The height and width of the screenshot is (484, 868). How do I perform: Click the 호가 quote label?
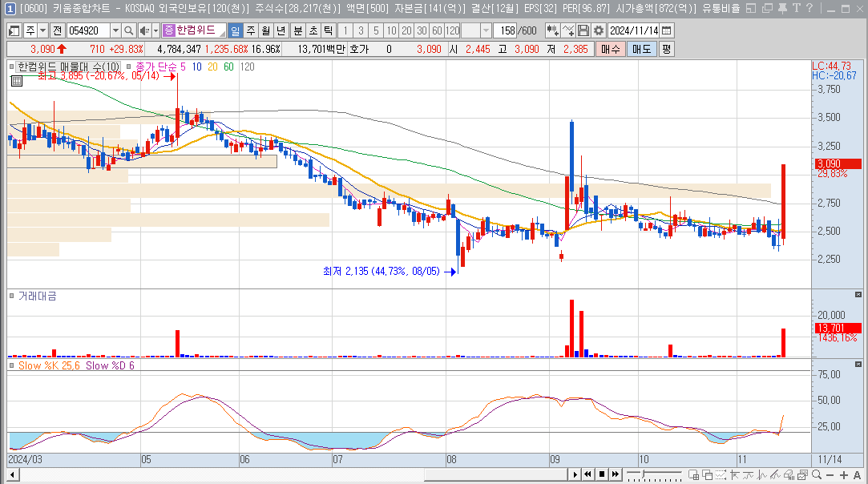(359, 49)
